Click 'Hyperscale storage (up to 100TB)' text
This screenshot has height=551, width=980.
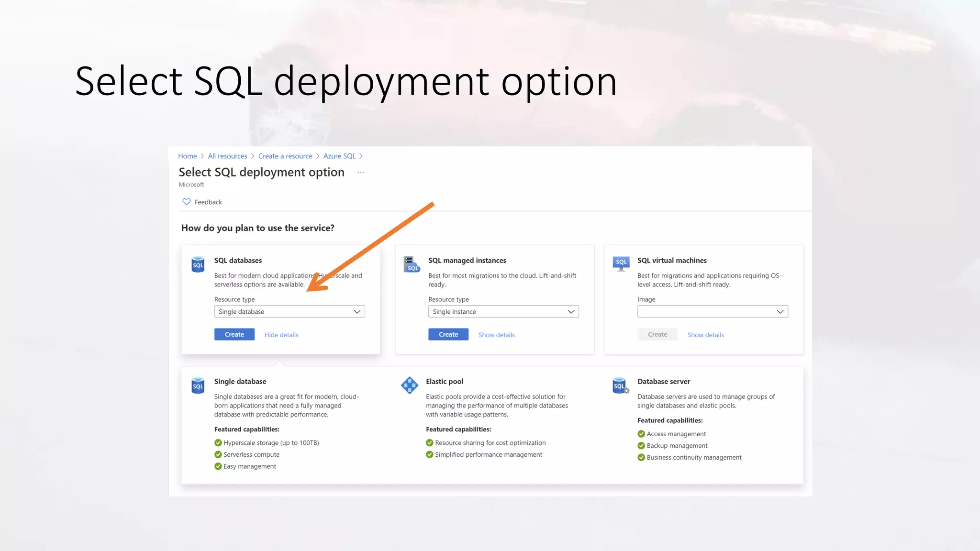(x=271, y=443)
